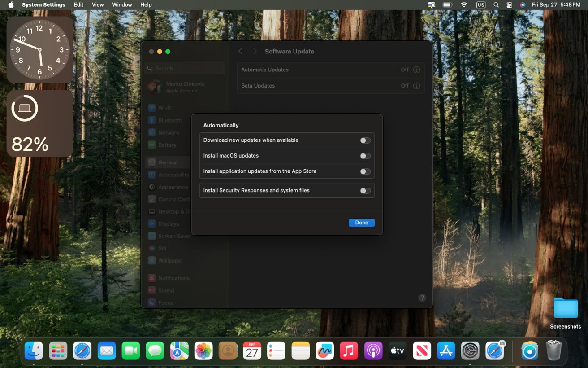
Task: Open Maps from the Dock
Action: [179, 350]
